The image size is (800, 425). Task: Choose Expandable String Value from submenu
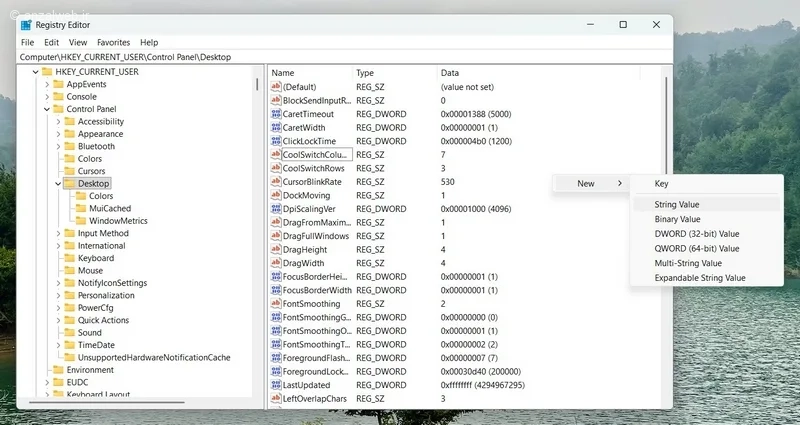[707, 278]
